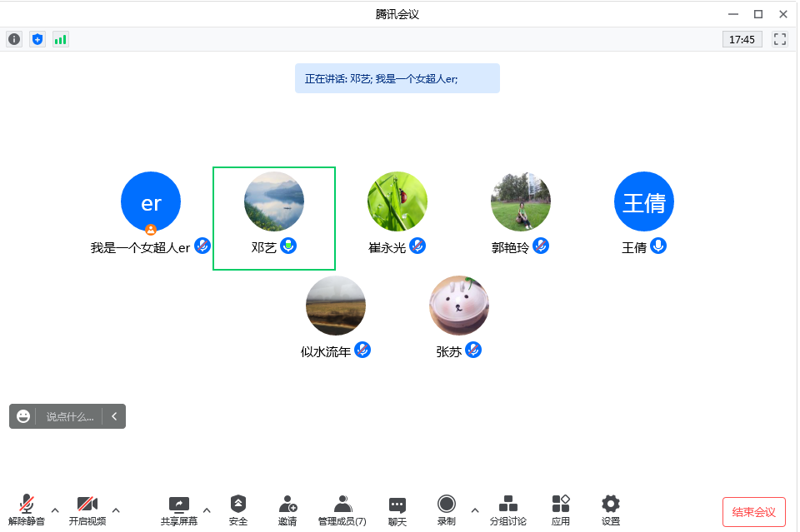The image size is (800, 532).
Task: Select 王倩's blue avatar
Action: pyautogui.click(x=644, y=201)
